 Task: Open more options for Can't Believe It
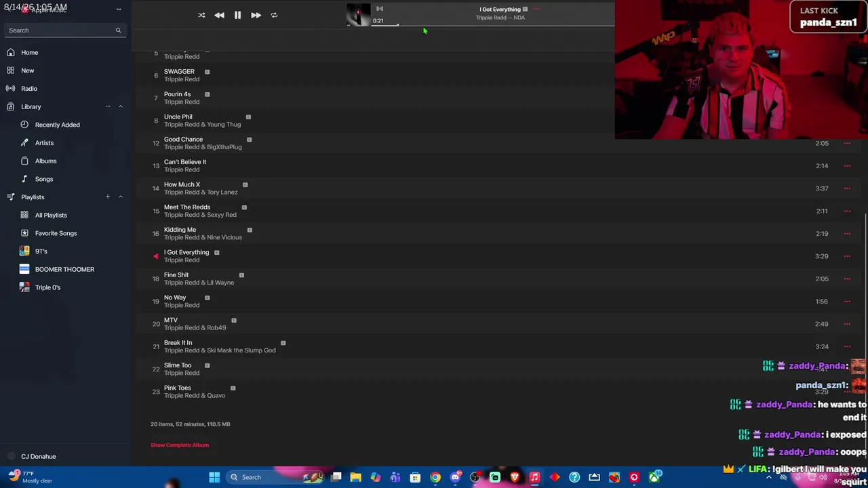847,166
